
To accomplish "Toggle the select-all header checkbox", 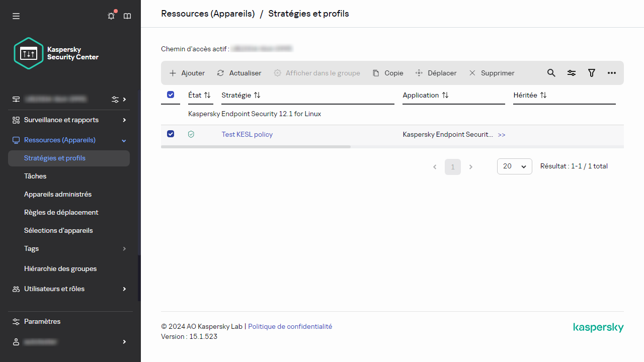I will click(x=171, y=95).
